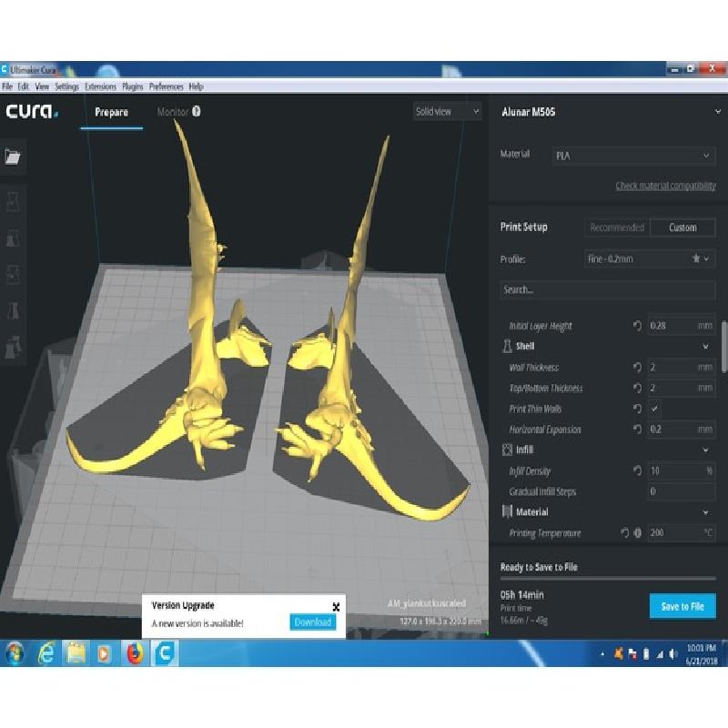Open the Preferences menu
This screenshot has width=728, height=728.
point(167,86)
